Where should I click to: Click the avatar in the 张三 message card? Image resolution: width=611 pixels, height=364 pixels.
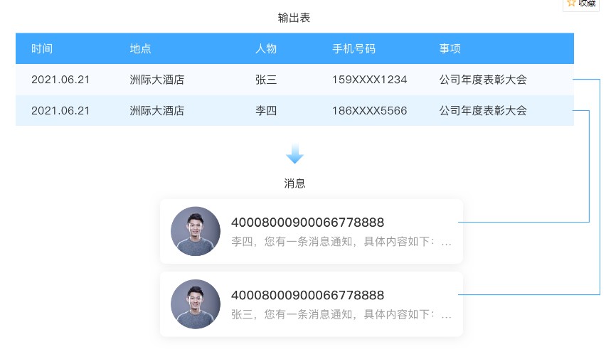196,304
